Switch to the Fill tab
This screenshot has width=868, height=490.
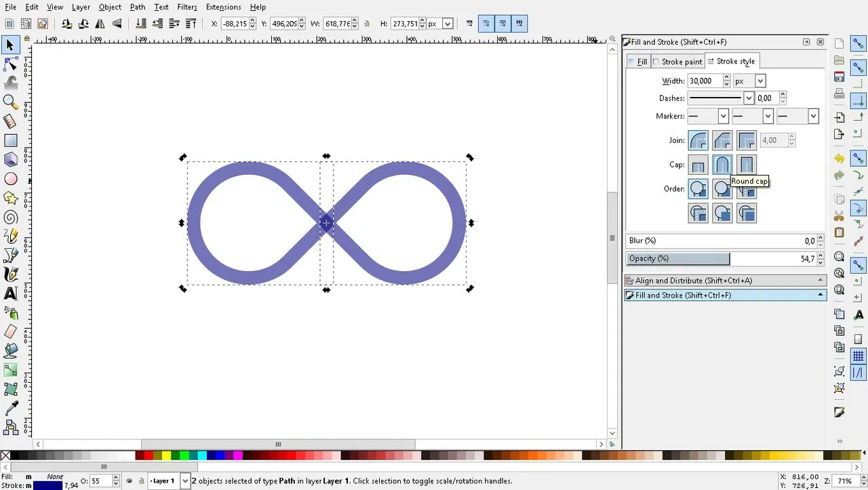[638, 62]
